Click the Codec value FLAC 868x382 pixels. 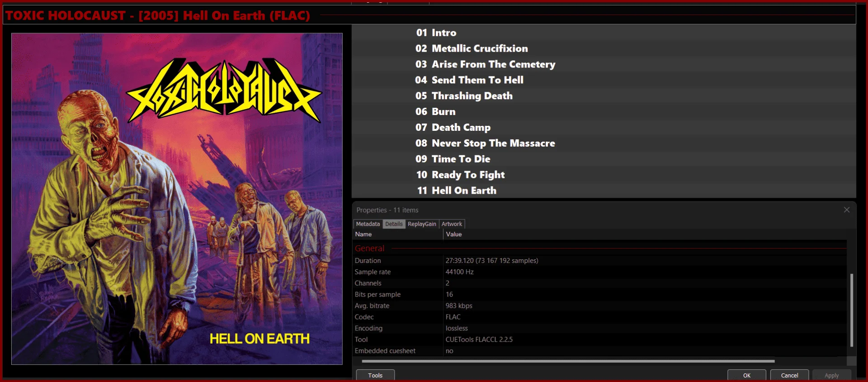point(453,317)
